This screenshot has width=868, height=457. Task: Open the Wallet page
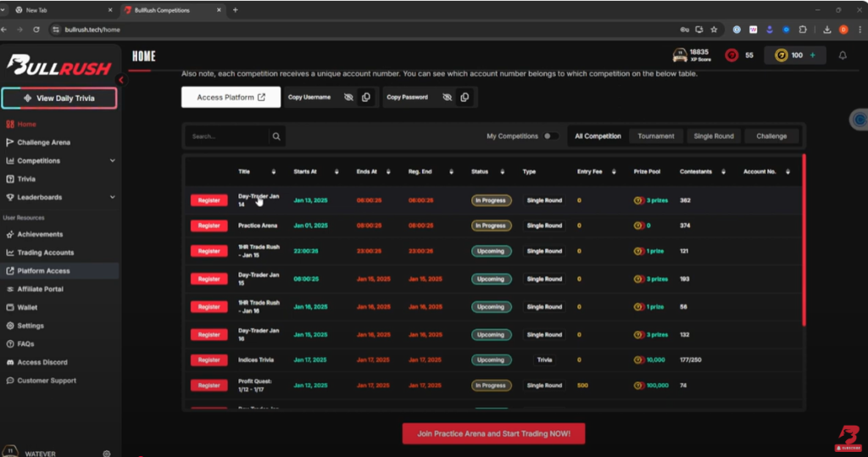click(x=27, y=308)
